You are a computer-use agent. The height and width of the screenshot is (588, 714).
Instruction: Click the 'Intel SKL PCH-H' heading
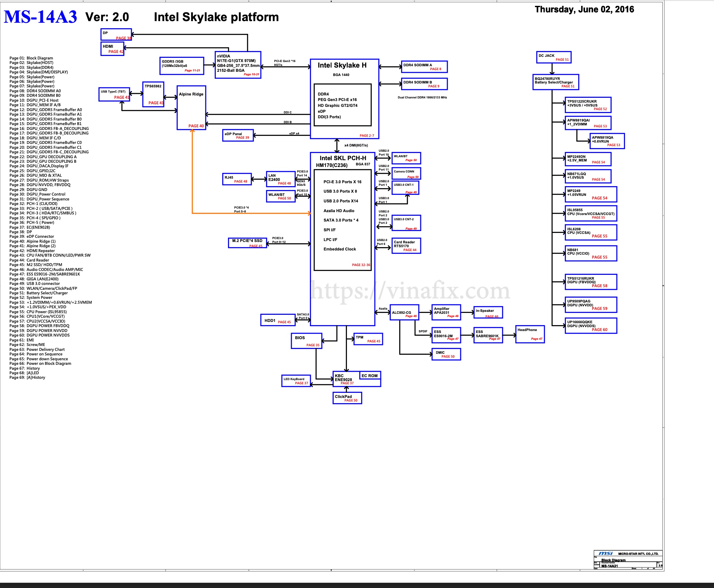tap(343, 158)
